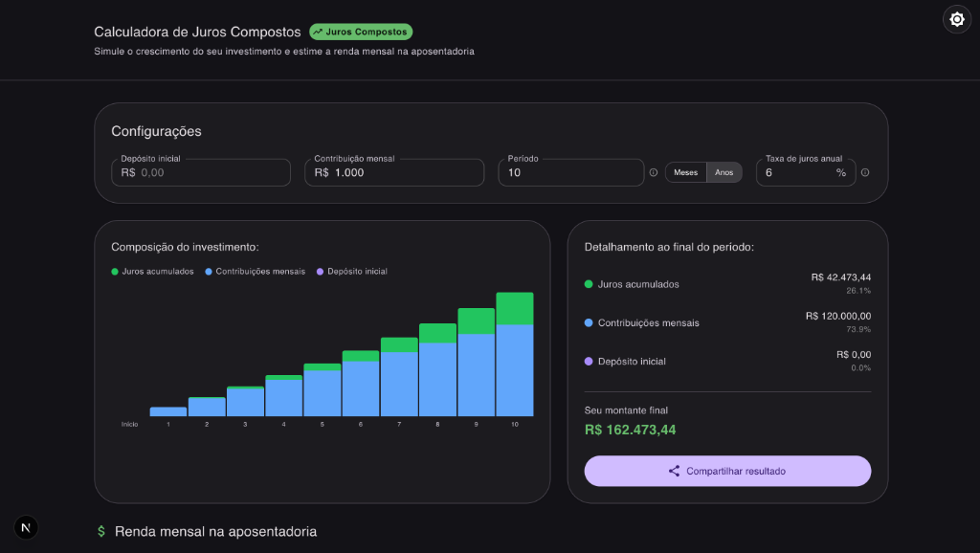Select the Anos period option
The width and height of the screenshot is (980, 553).
724,172
